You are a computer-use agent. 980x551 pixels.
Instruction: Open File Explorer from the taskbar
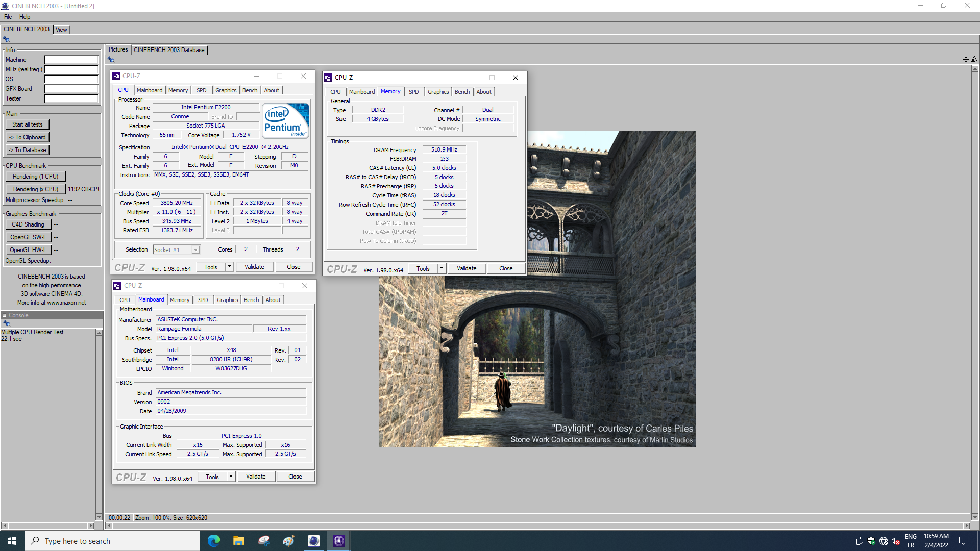(238, 541)
